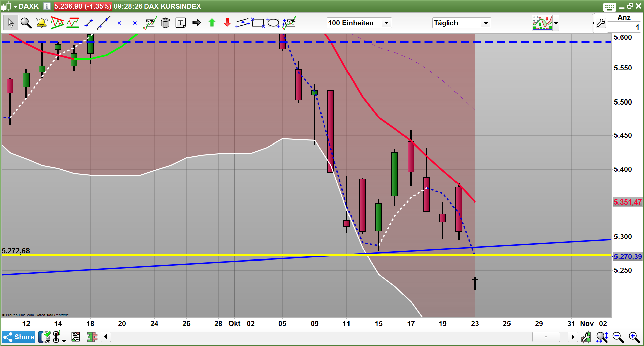Select the ellipse drawing tool
The height and width of the screenshot is (346, 644).
[x=273, y=22]
